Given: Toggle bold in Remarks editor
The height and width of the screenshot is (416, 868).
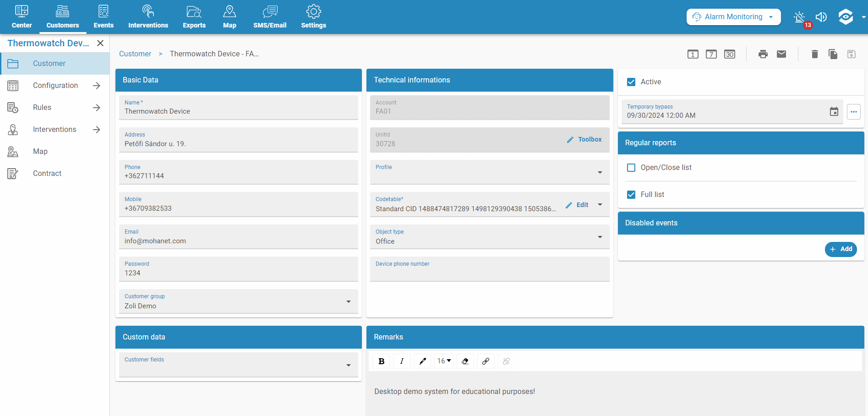Looking at the screenshot, I should click(382, 361).
